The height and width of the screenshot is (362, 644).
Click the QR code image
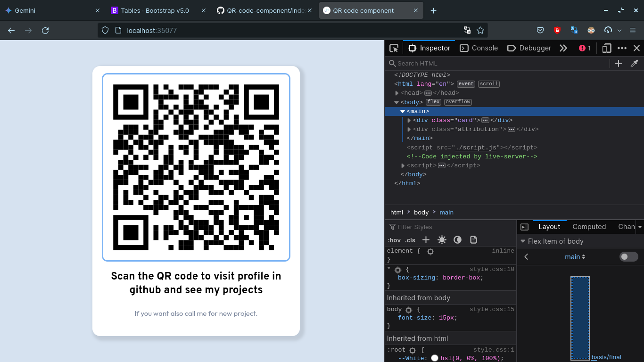point(196,167)
